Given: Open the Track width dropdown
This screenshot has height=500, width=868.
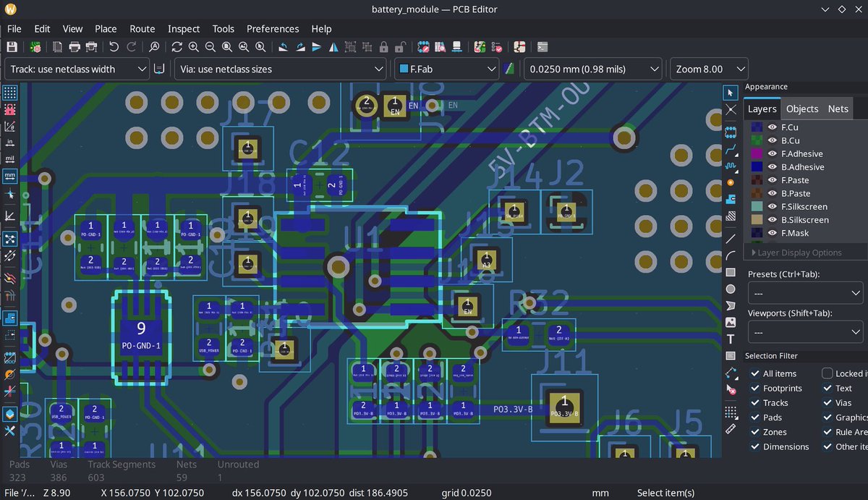Looking at the screenshot, I should [x=77, y=69].
